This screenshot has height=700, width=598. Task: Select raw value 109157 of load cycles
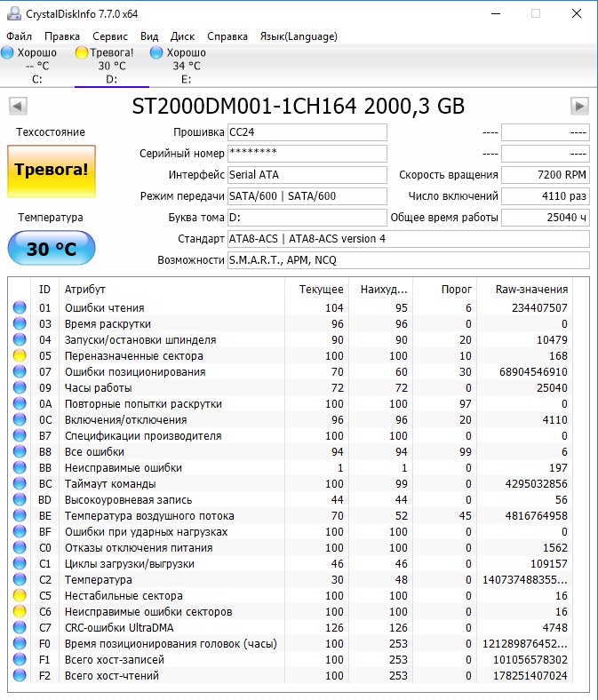pos(549,564)
